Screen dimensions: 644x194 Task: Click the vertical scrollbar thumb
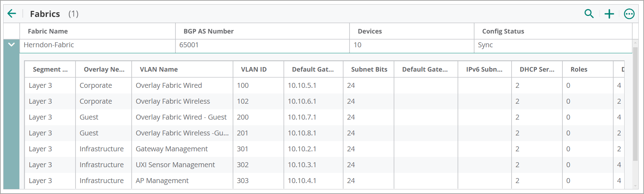pyautogui.click(x=636, y=104)
